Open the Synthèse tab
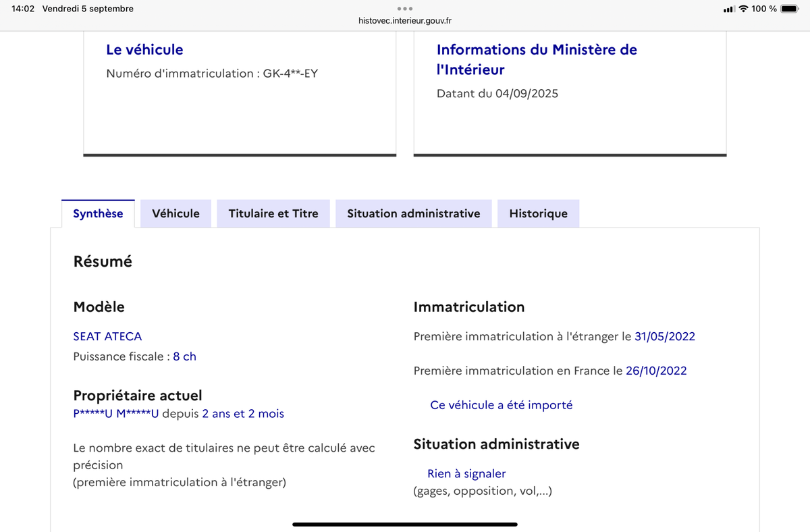 (x=98, y=214)
